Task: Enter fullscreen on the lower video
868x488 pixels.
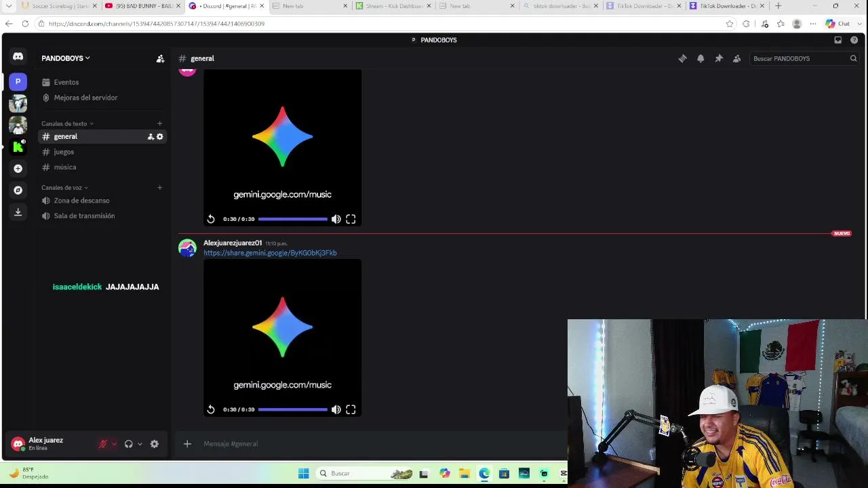Action: coord(351,409)
